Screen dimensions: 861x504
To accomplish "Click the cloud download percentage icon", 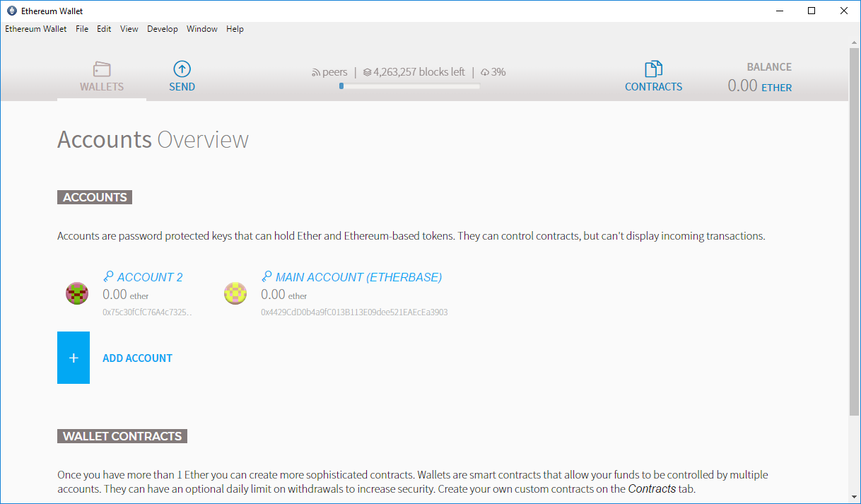I will 485,72.
